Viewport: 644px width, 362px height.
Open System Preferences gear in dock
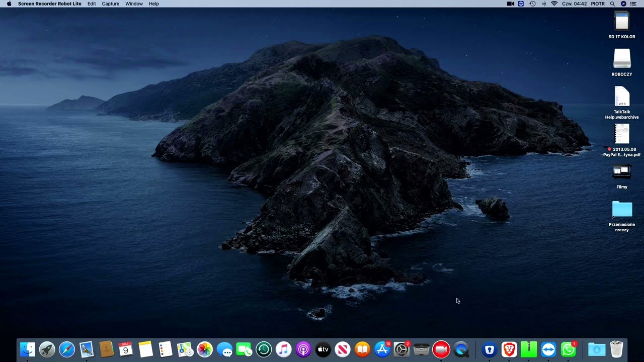pyautogui.click(x=401, y=349)
